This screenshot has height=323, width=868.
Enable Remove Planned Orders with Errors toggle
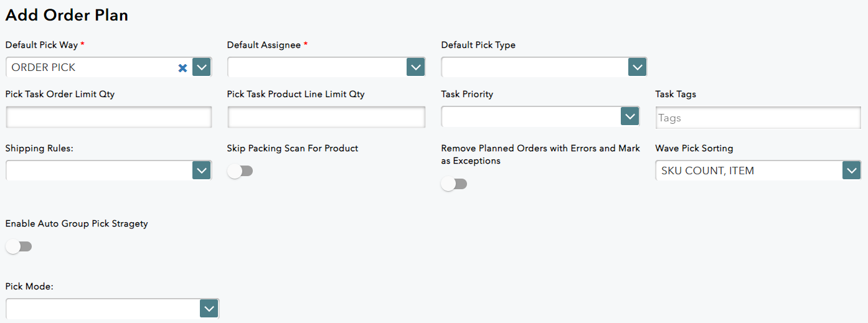(454, 184)
